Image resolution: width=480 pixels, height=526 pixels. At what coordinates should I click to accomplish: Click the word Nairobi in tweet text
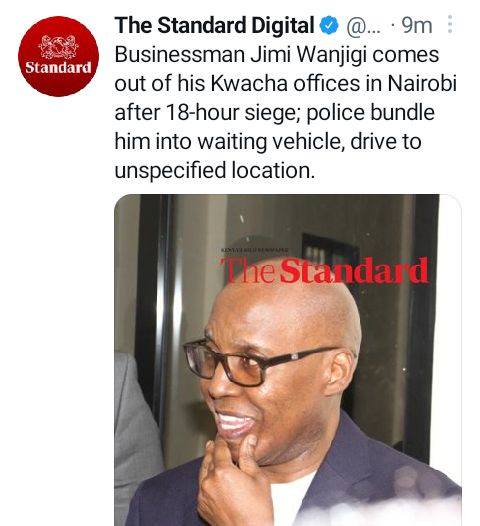(x=422, y=83)
